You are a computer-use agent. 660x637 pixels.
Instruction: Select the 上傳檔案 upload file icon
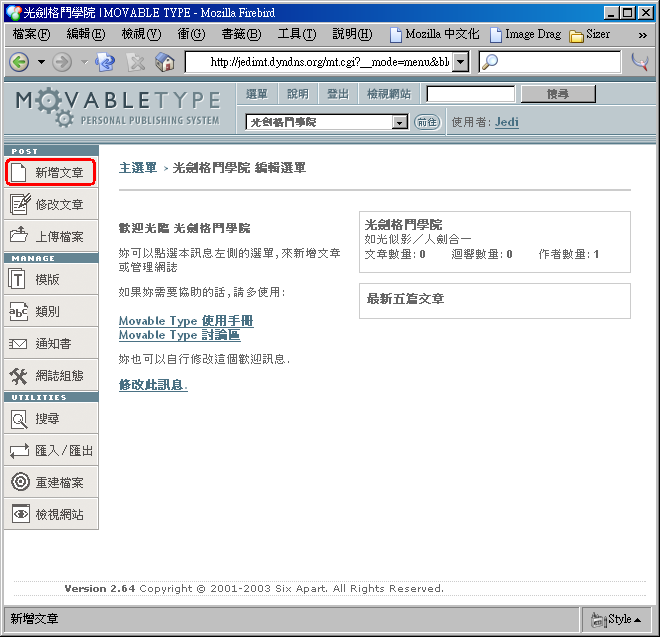click(19, 235)
